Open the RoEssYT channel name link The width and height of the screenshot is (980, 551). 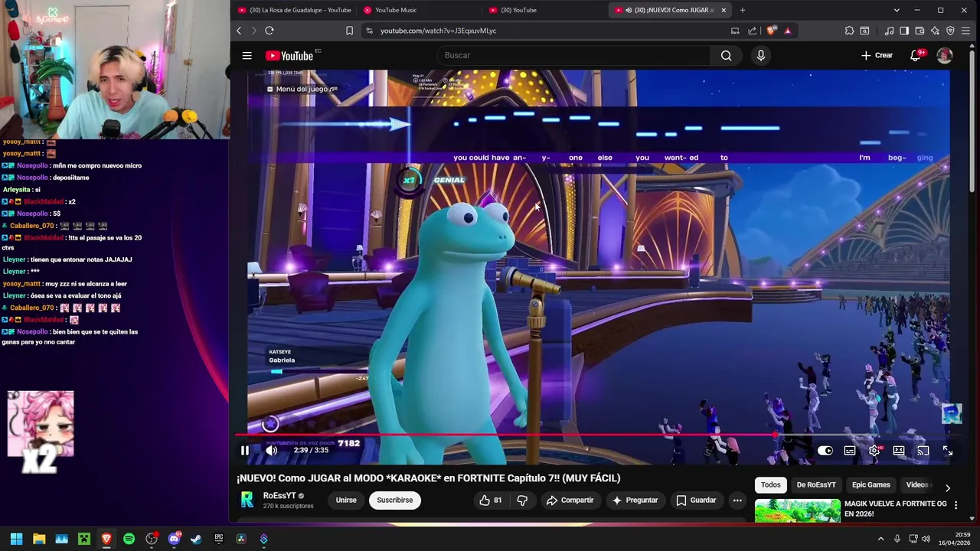(x=279, y=496)
